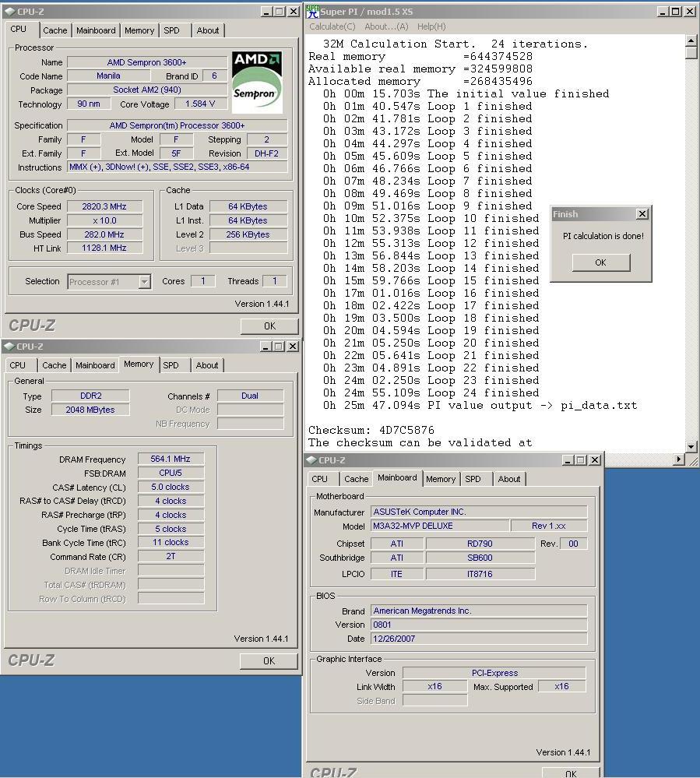Select Memory tab in CPU-Z Mainboard window
This screenshot has height=778, width=700.
click(441, 479)
